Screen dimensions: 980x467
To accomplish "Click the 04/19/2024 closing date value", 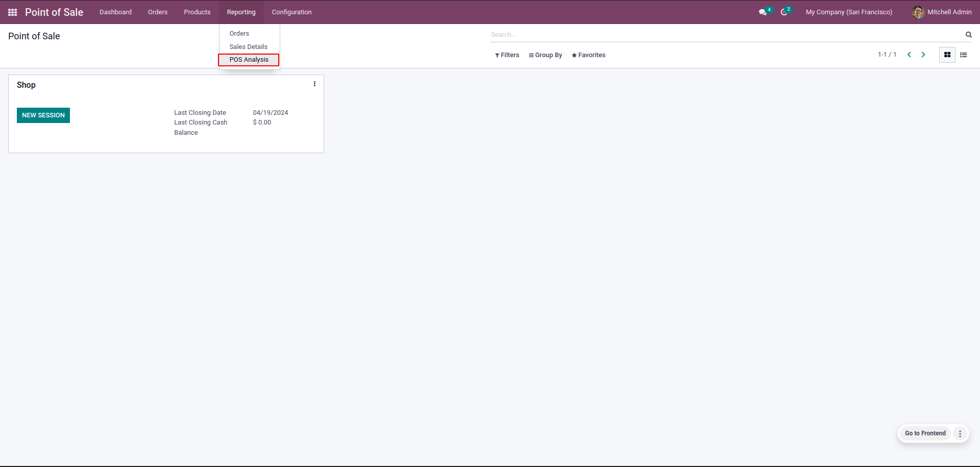I will 271,113.
